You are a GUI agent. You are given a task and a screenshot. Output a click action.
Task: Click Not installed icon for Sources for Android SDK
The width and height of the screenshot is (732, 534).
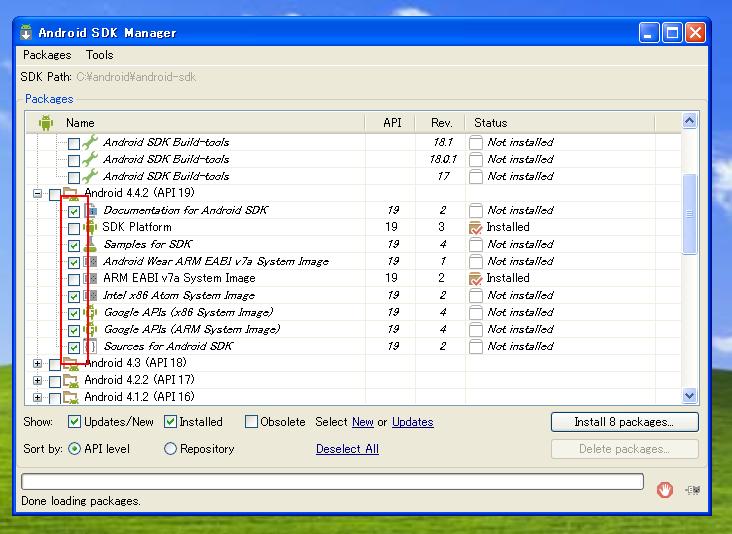click(x=476, y=347)
